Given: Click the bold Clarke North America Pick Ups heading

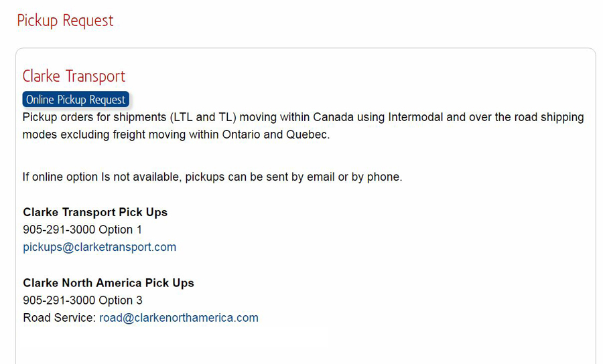Looking at the screenshot, I should click(109, 283).
